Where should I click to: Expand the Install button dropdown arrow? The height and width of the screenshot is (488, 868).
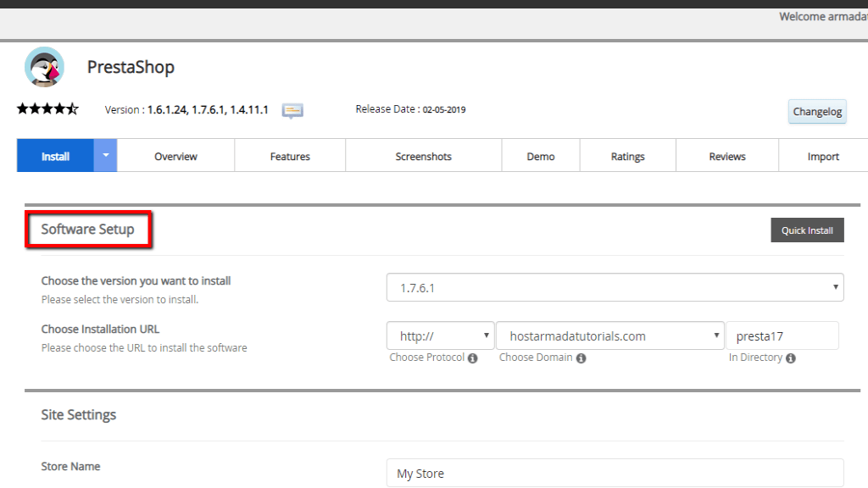105,156
